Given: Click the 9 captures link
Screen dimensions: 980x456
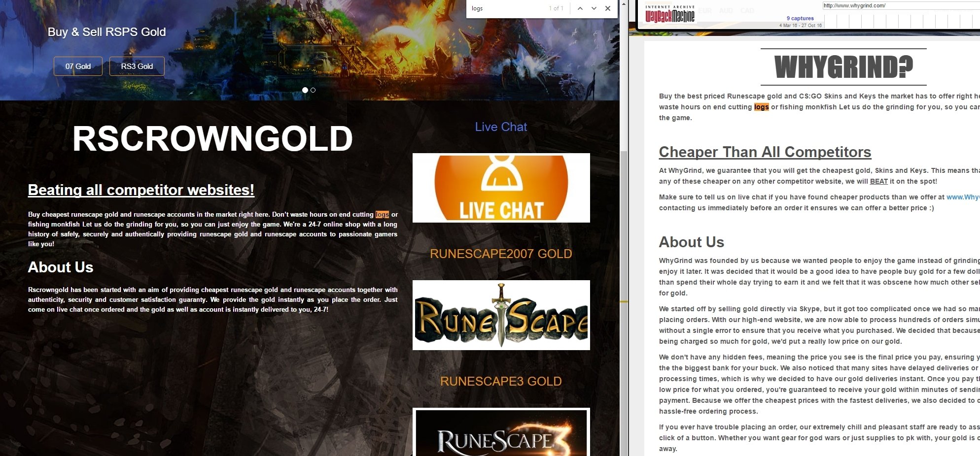Looking at the screenshot, I should tap(800, 18).
